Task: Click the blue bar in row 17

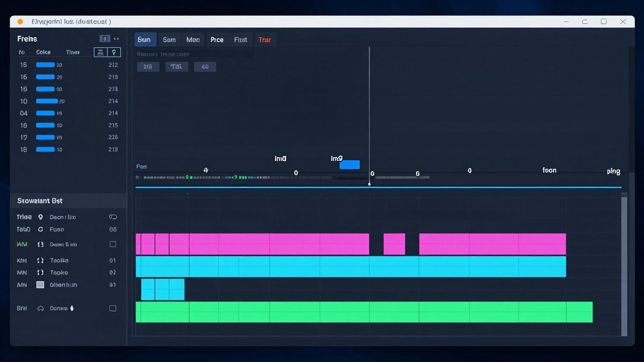Action: point(45,137)
